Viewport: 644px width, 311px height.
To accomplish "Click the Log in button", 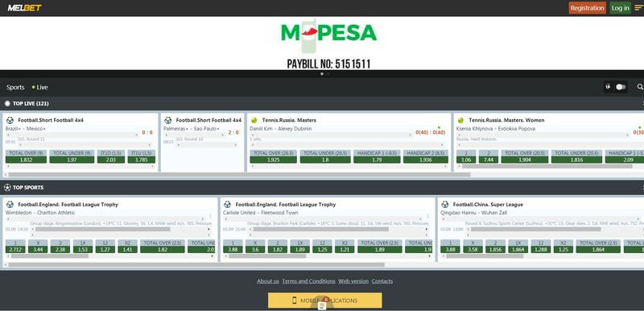I will [620, 8].
